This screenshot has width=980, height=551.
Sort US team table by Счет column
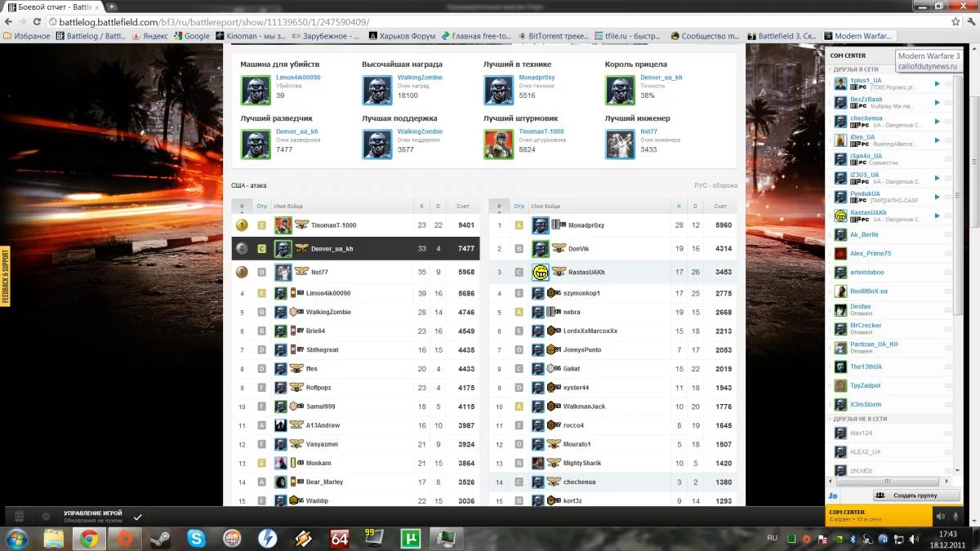coord(463,207)
